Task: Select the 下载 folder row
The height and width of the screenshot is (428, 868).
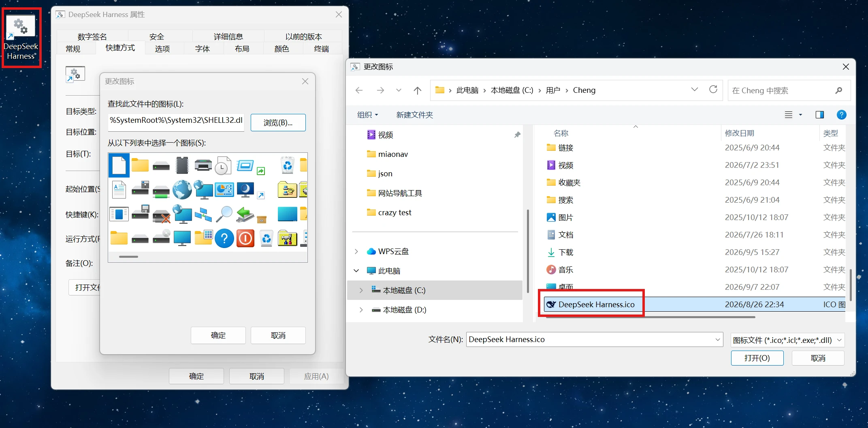Action: [695, 252]
